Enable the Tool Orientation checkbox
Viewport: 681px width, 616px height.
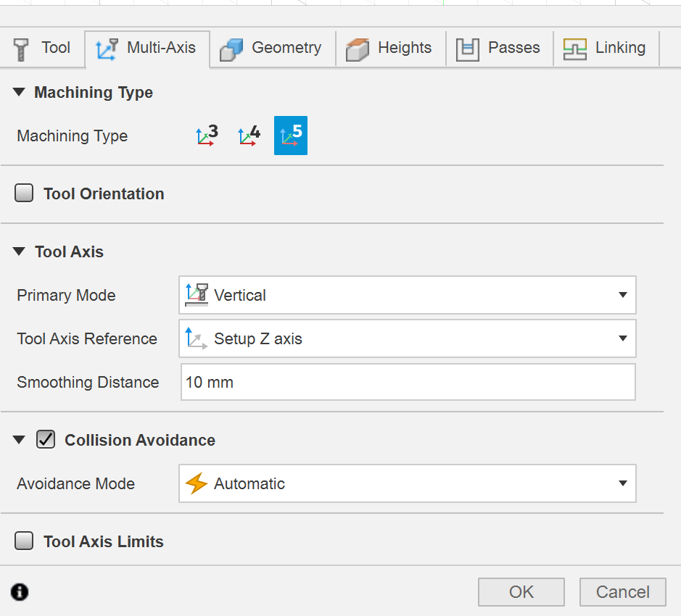(25, 193)
